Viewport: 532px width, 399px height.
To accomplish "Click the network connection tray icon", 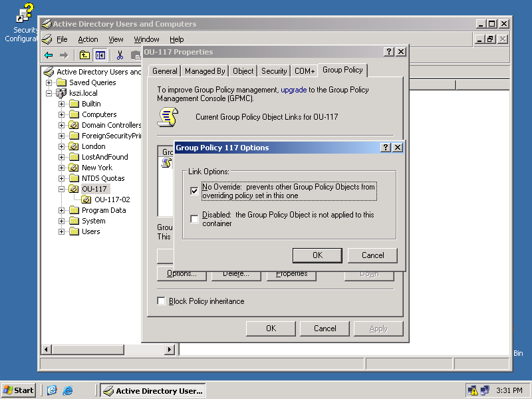I will coord(485,390).
